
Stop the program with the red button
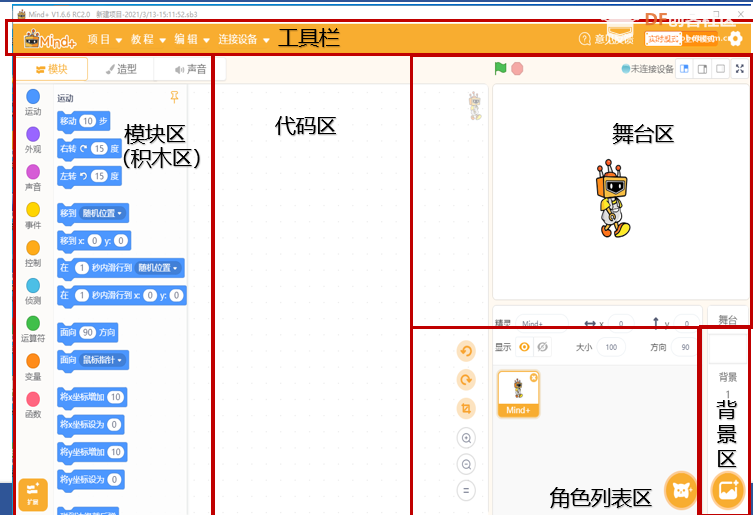[x=517, y=69]
